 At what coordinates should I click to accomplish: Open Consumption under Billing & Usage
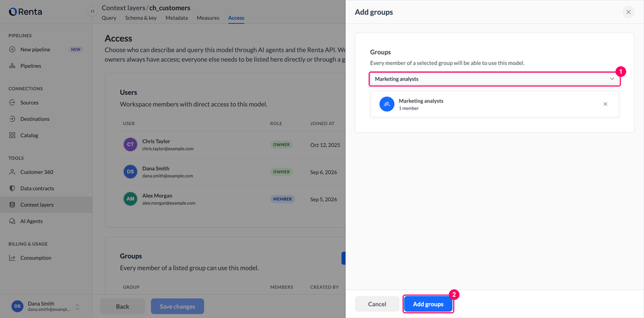coord(46,258)
